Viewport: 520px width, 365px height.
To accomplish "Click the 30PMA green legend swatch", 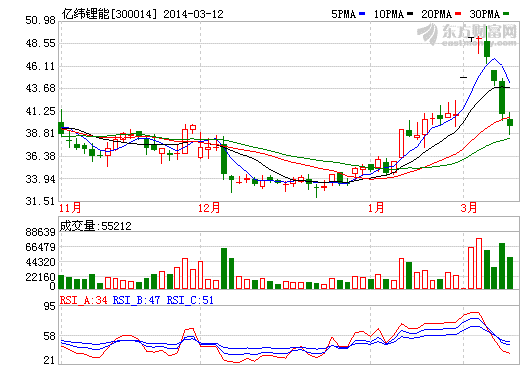I will (506, 14).
